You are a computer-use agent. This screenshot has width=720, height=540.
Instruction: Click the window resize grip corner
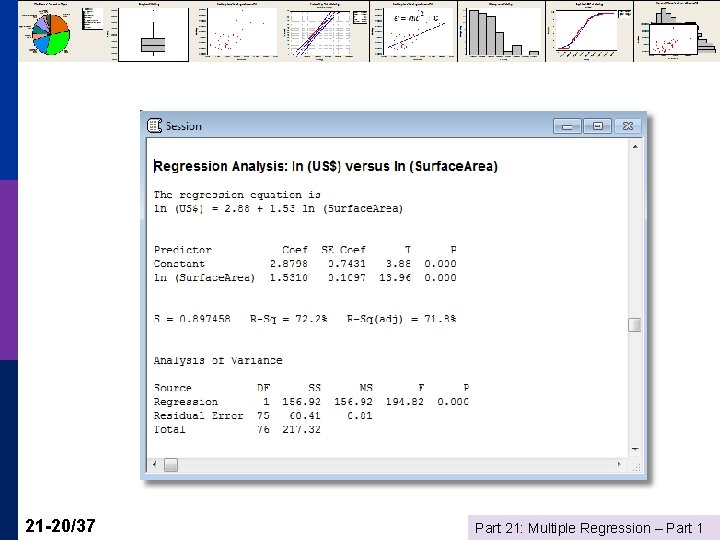(636, 467)
